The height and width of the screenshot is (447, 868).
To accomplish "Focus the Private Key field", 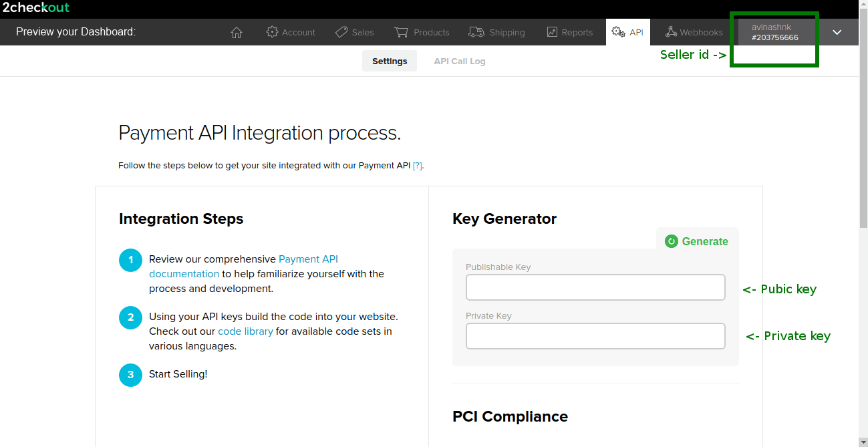I will (x=595, y=336).
